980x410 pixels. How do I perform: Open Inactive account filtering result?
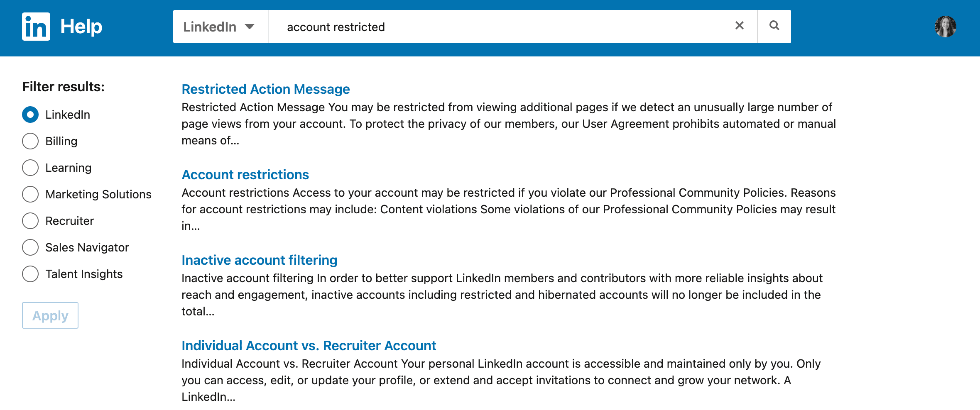click(x=259, y=260)
